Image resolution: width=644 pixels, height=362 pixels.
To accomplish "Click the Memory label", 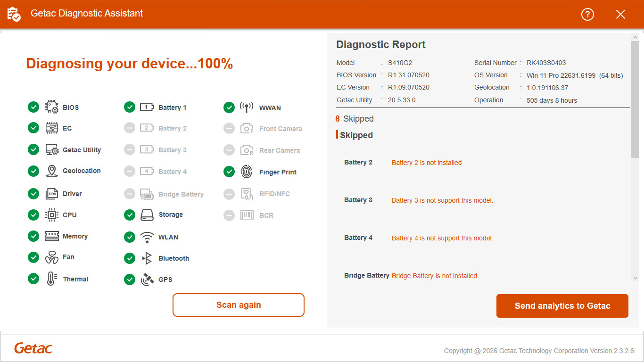I will (75, 236).
